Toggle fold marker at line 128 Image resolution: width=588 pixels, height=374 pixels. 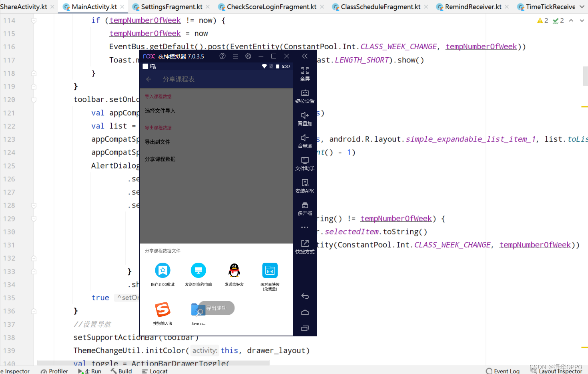[x=34, y=205]
